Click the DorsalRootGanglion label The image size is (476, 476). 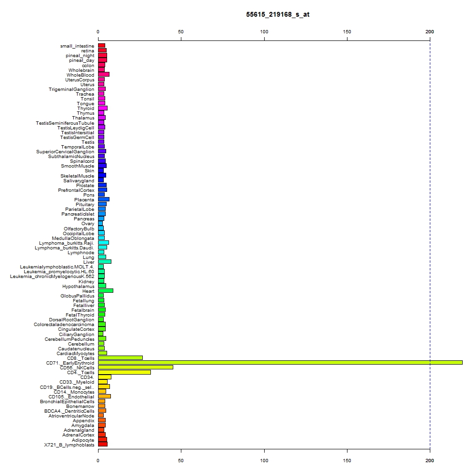[x=72, y=320]
